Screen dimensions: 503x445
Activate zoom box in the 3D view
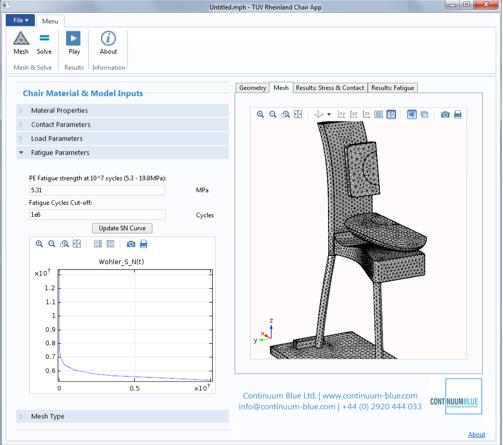point(285,115)
